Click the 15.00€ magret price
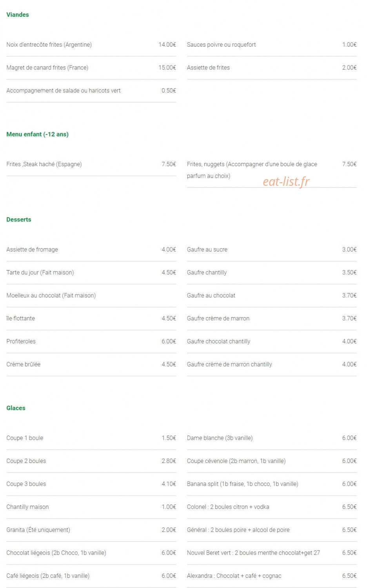The height and width of the screenshot is (588, 367). point(167,67)
